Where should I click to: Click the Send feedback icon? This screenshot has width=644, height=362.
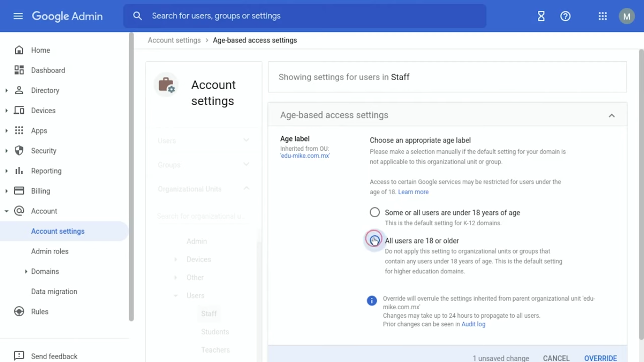(x=19, y=356)
